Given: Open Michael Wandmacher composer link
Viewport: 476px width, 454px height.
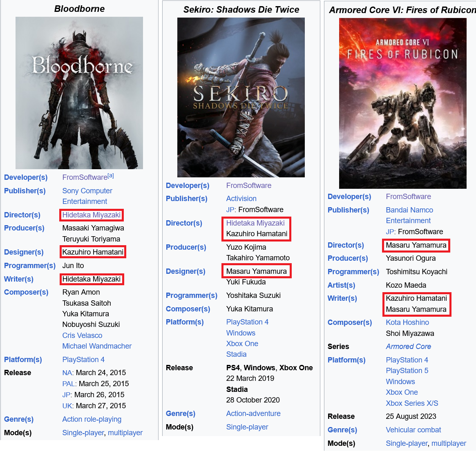Looking at the screenshot, I should pyautogui.click(x=97, y=346).
